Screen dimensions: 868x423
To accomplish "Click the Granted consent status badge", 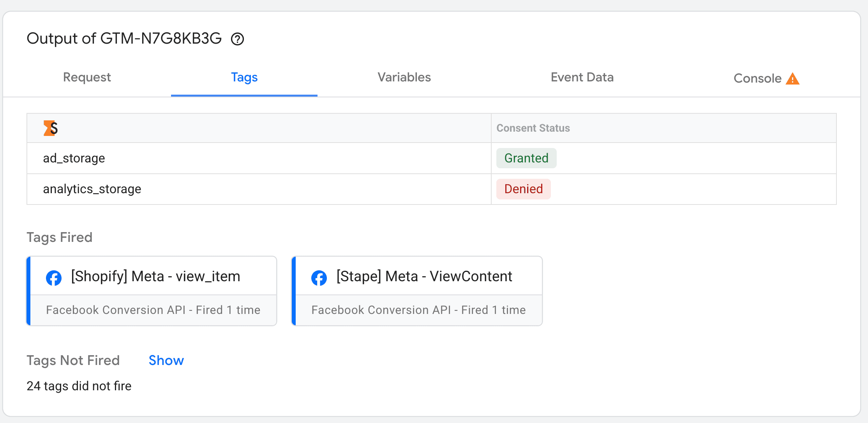I will click(526, 158).
